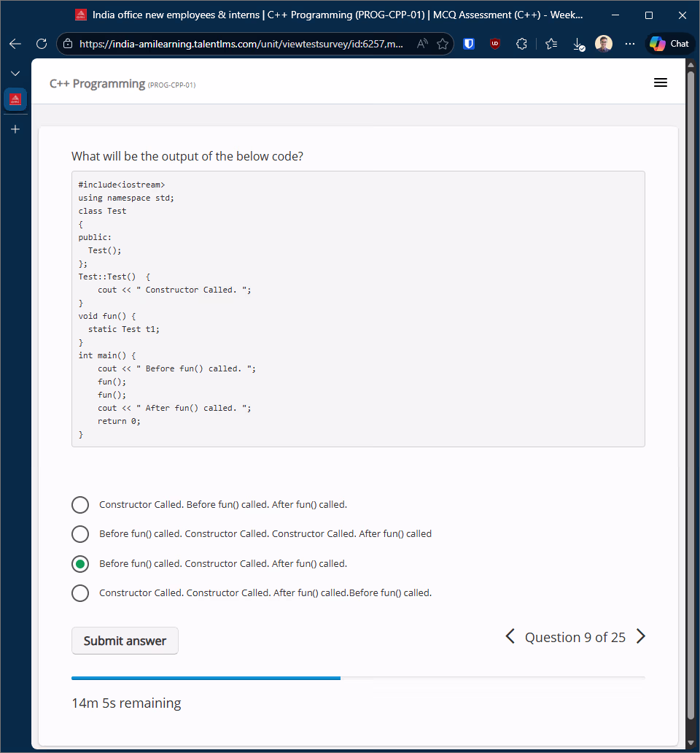The height and width of the screenshot is (753, 700).
Task: Open the uBlock Origin extension icon
Action: [495, 44]
